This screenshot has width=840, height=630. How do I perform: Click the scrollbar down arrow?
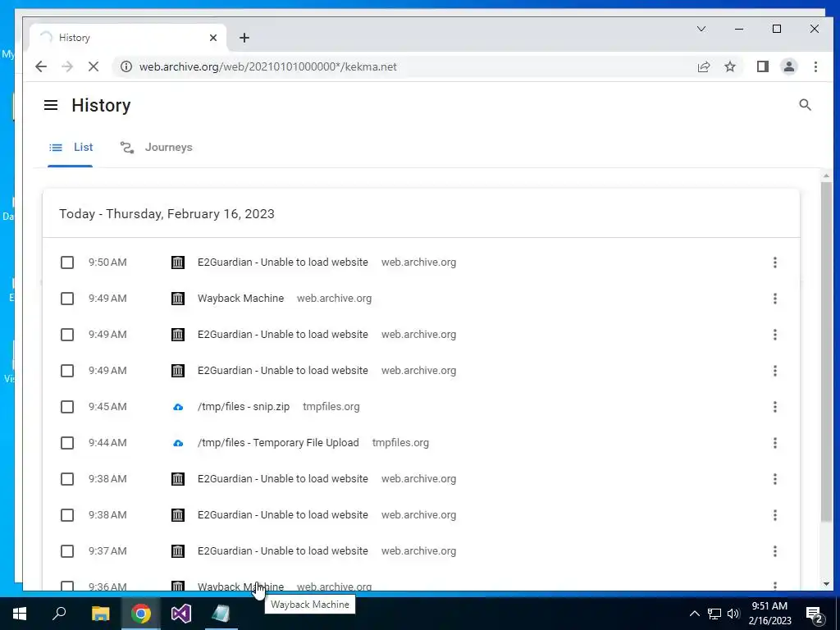point(826,584)
